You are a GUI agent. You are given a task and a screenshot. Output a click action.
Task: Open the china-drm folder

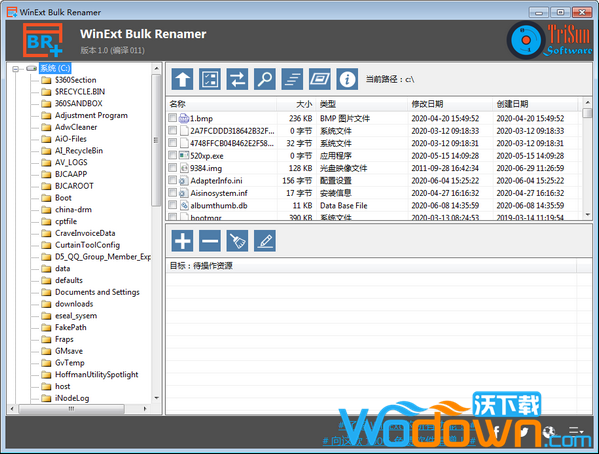coord(73,210)
